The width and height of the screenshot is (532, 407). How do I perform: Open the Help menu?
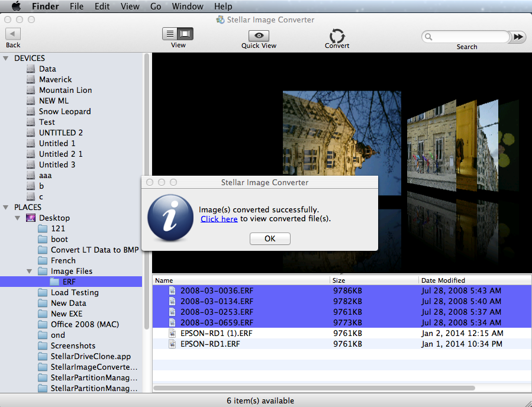[x=223, y=6]
